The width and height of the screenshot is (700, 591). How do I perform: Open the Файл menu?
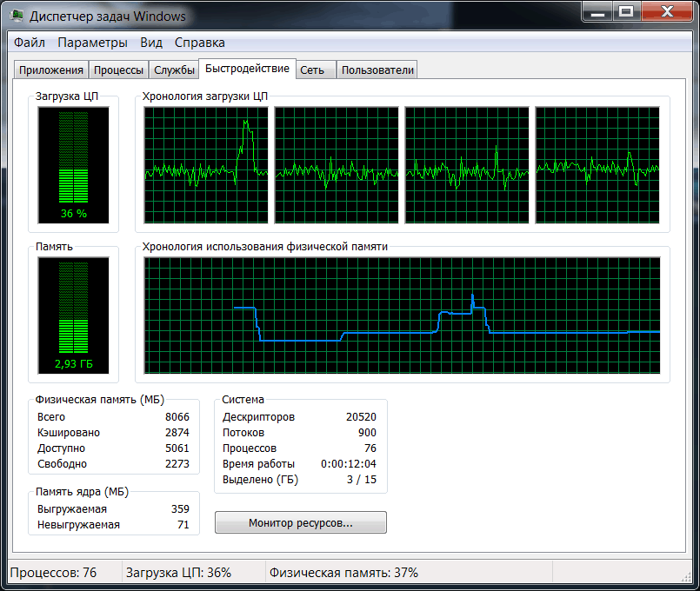tap(30, 43)
